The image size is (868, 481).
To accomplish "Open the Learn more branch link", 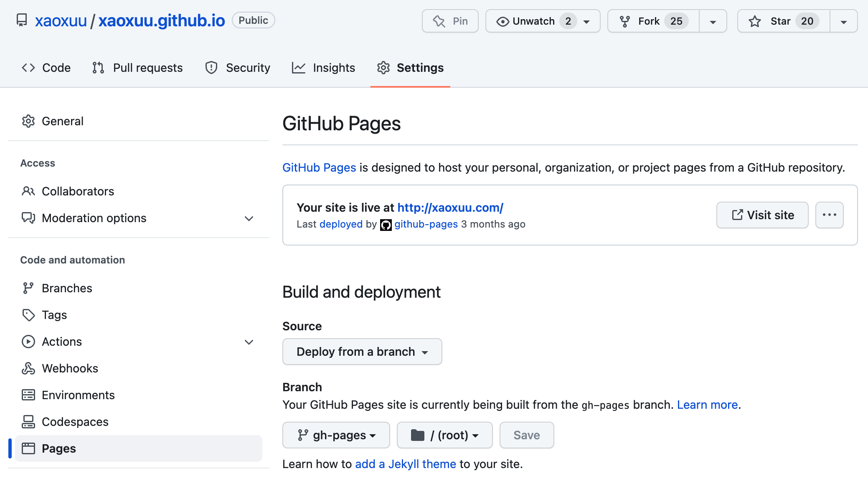I will pos(707,405).
